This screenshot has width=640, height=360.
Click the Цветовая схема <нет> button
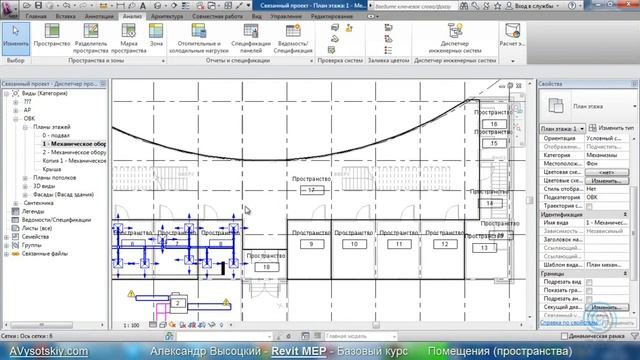pos(607,172)
